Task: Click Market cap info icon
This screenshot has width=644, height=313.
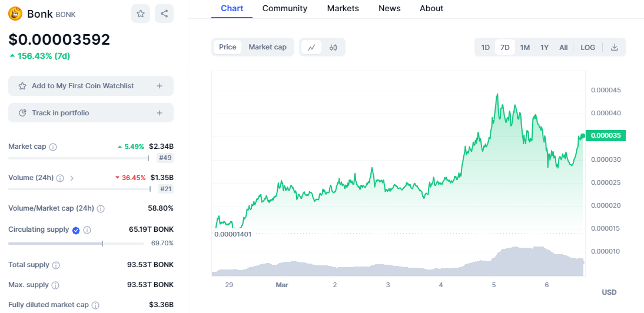Action: 53,146
